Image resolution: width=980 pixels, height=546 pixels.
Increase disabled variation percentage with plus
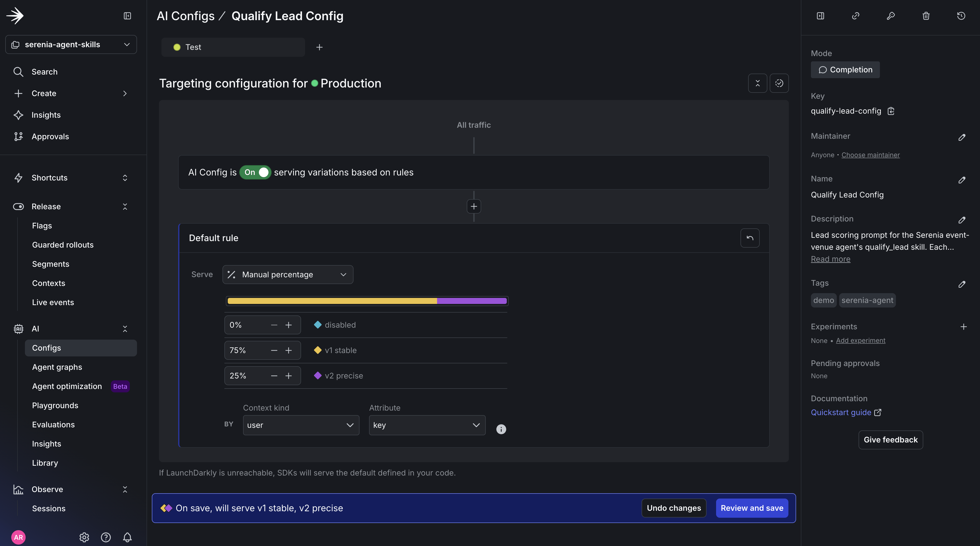click(x=288, y=325)
